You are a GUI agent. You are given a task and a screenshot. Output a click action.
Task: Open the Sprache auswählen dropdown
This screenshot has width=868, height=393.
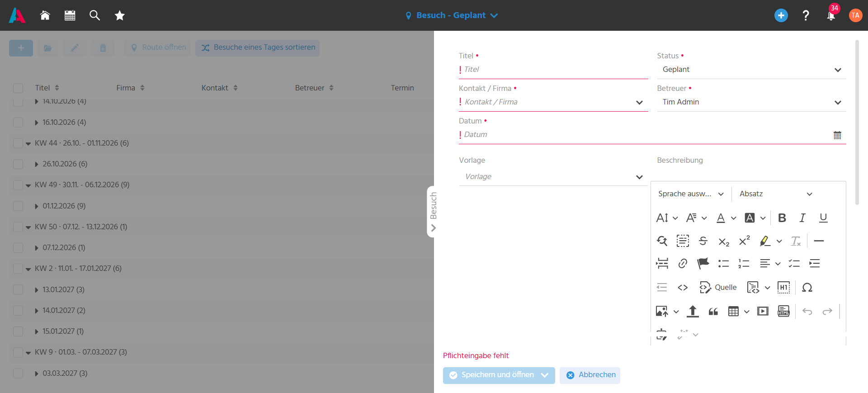[691, 194]
